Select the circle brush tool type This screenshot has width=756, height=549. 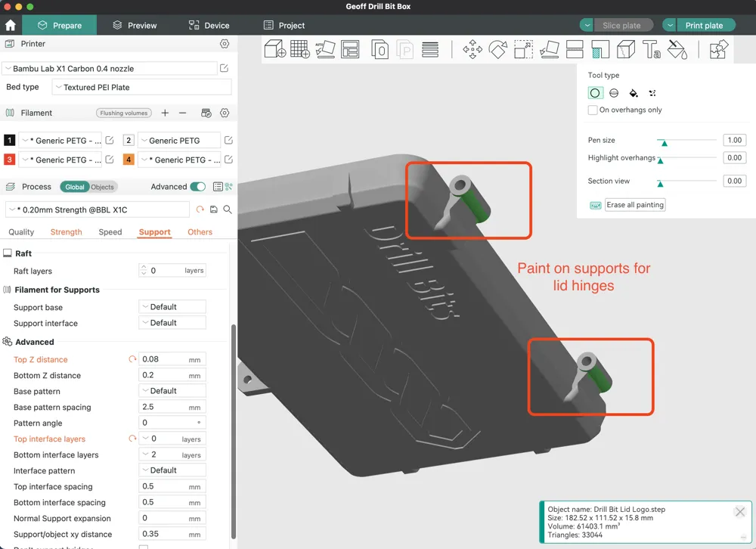(x=595, y=92)
